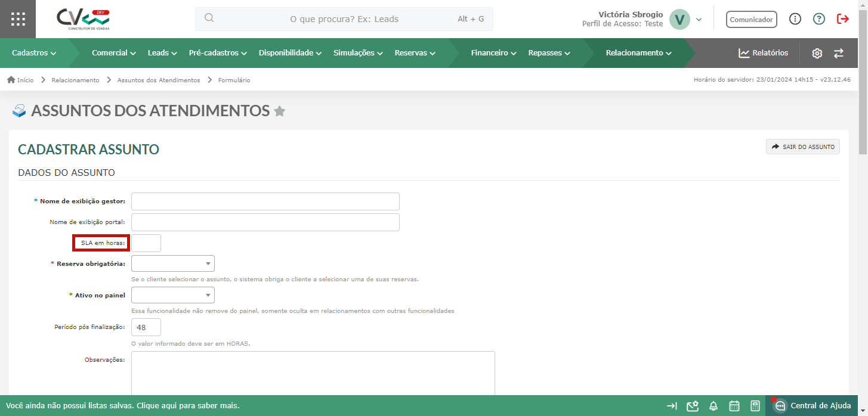Click the saved lists notice link

click(x=122, y=406)
